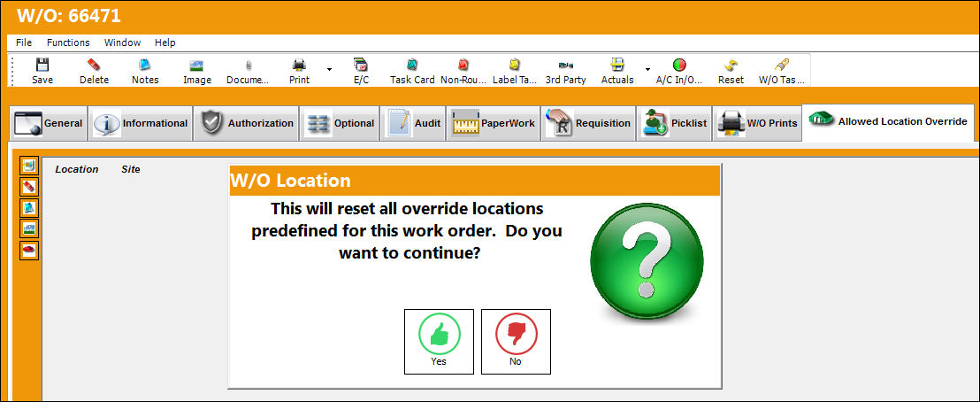Open the E/C toolbar button
980x402 pixels.
[361, 72]
